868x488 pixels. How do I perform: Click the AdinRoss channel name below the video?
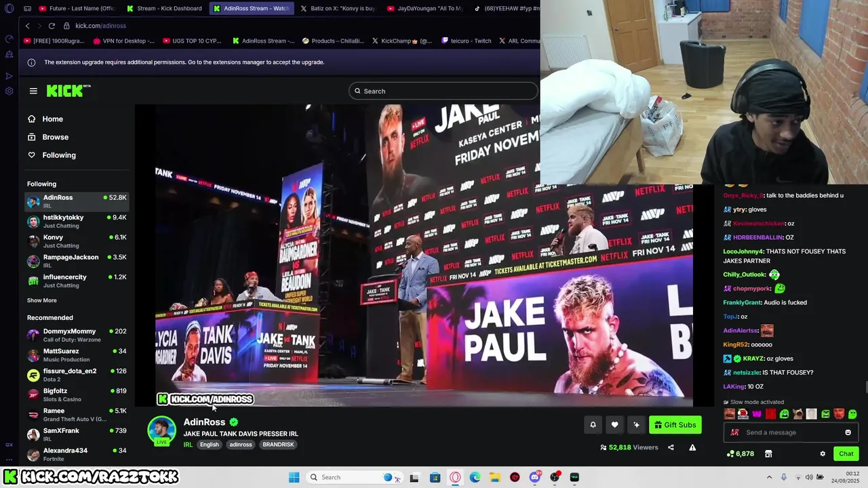(204, 422)
